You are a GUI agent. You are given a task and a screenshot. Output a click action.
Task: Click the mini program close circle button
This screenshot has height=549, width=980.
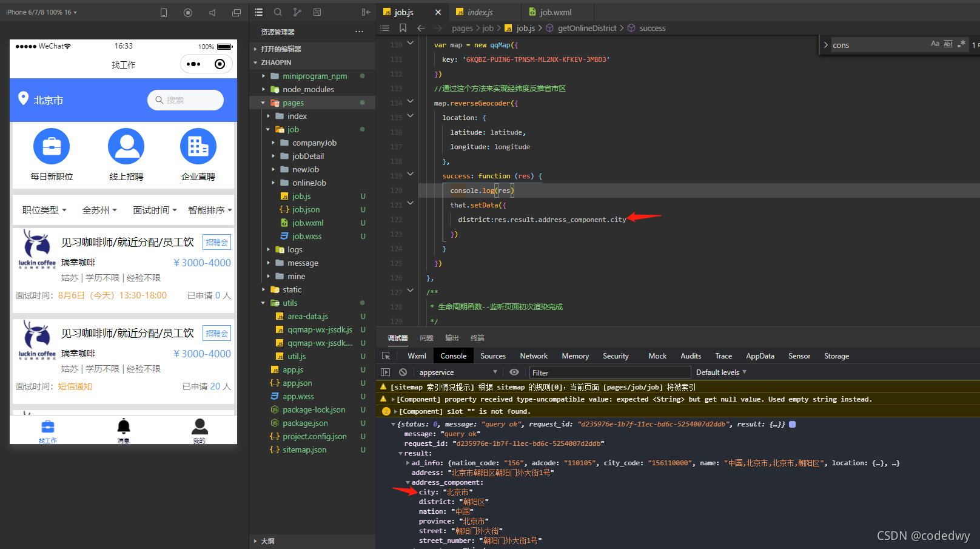coord(220,64)
